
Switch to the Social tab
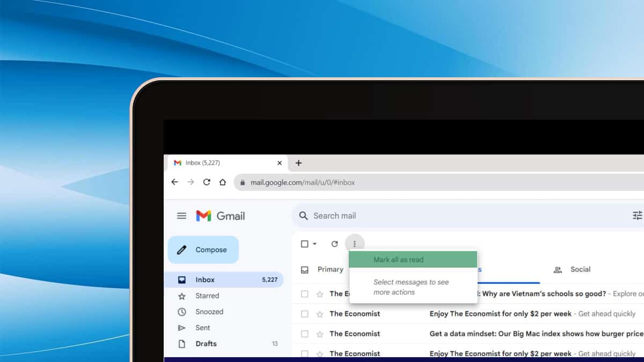[573, 270]
